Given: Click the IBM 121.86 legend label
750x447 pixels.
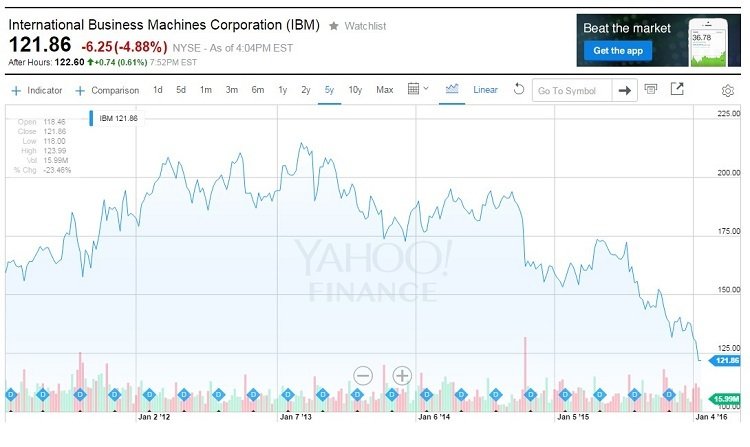Looking at the screenshot, I should click(118, 118).
